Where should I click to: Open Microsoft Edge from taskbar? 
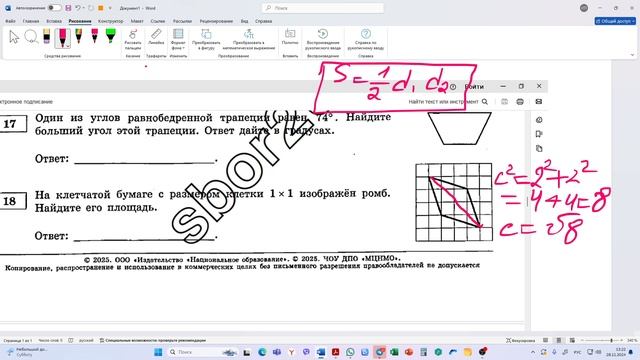pyautogui.click(x=262, y=352)
